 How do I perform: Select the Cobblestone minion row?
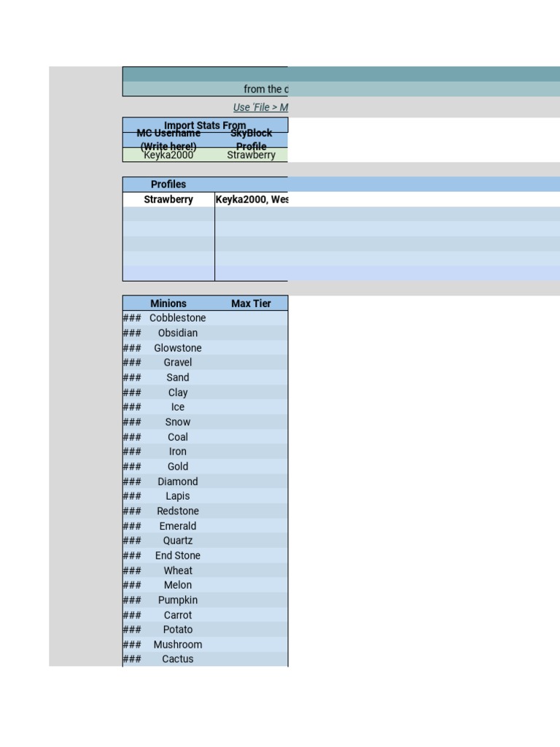pos(205,318)
